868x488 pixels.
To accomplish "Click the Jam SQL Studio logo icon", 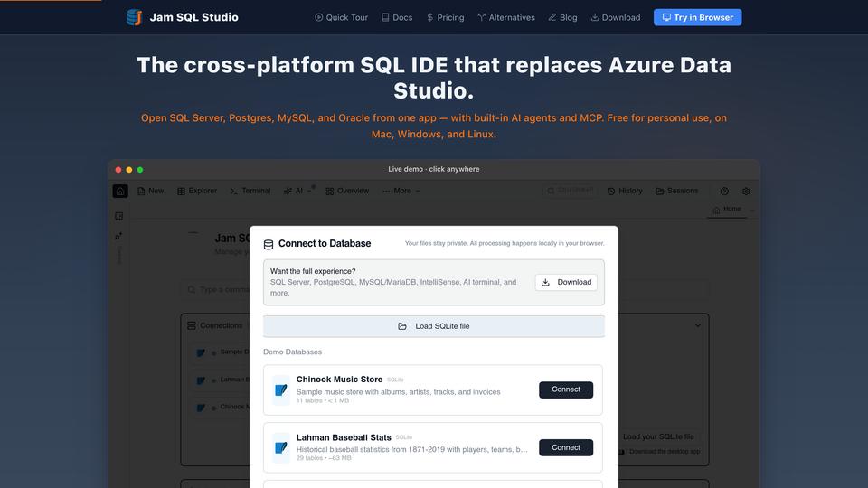I will 134,17.
